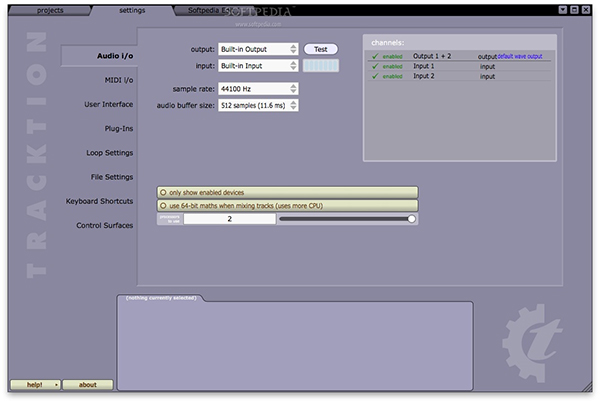Click the window resize grip corner
Viewport: 600px width, 403px height.
point(587,387)
